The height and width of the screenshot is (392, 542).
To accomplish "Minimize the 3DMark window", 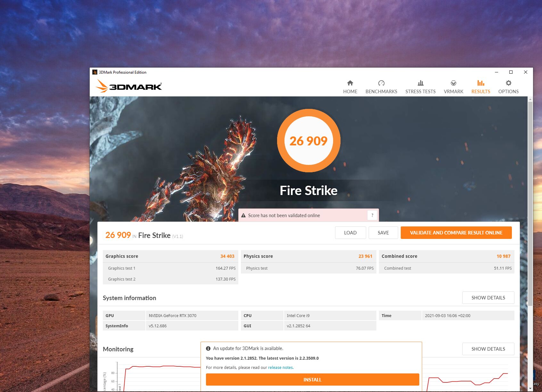I will coord(497,72).
